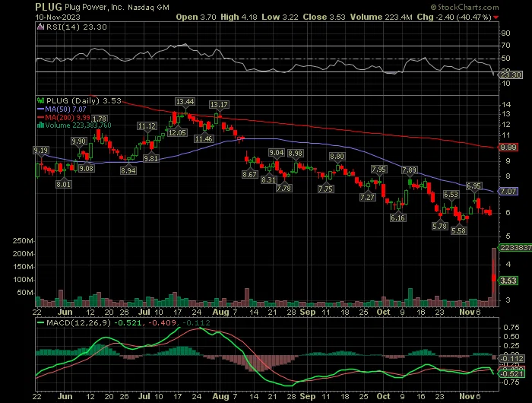
Task: Click the Nasdaq GM exchange label
Action: tap(148, 8)
